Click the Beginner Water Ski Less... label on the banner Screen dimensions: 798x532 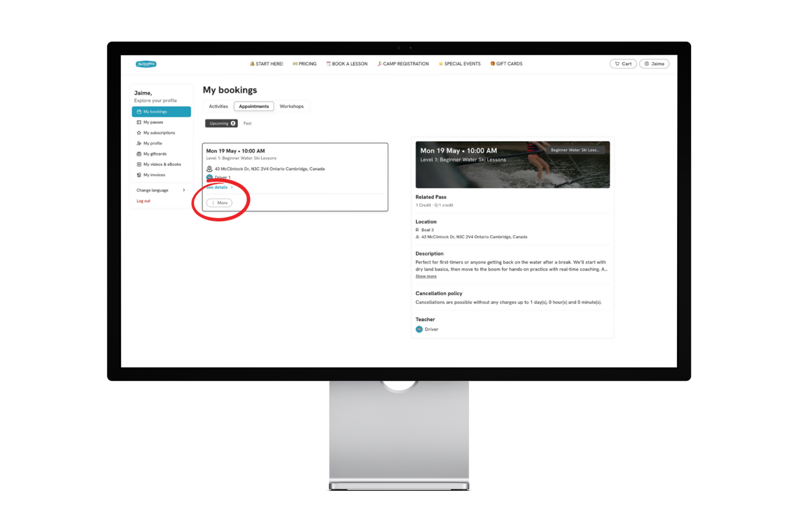575,150
